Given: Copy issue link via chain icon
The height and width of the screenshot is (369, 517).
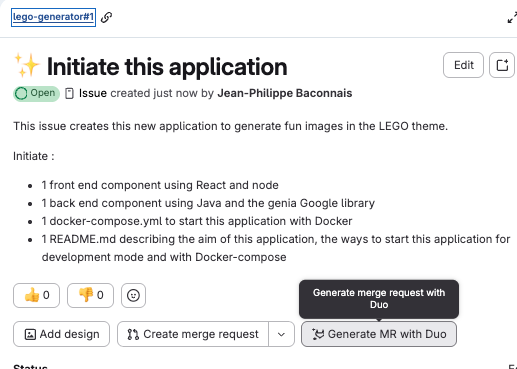Looking at the screenshot, I should (106, 17).
